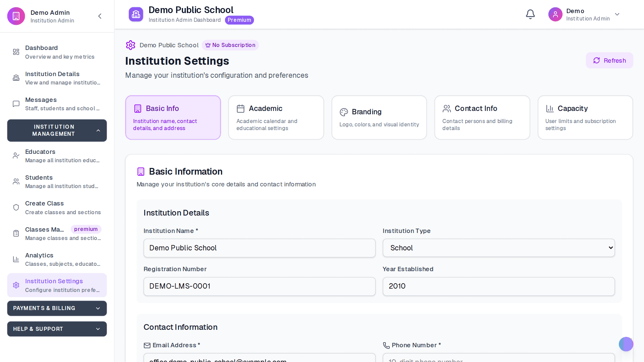Viewport: 644px width, 362px height.
Task: Expand the Payments & Billing section
Action: [57, 308]
